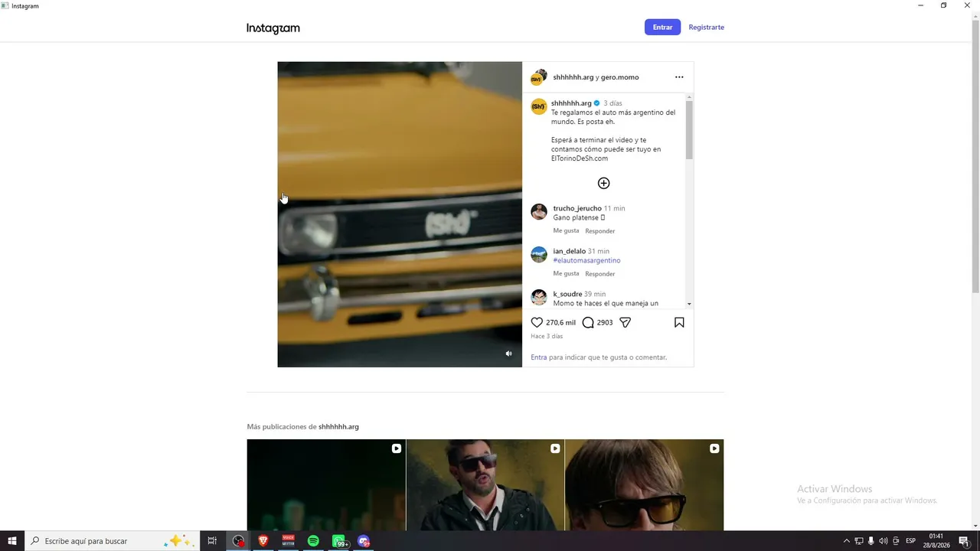The width and height of the screenshot is (980, 551).
Task: Reply to ian_delalo's comment
Action: 600,274
